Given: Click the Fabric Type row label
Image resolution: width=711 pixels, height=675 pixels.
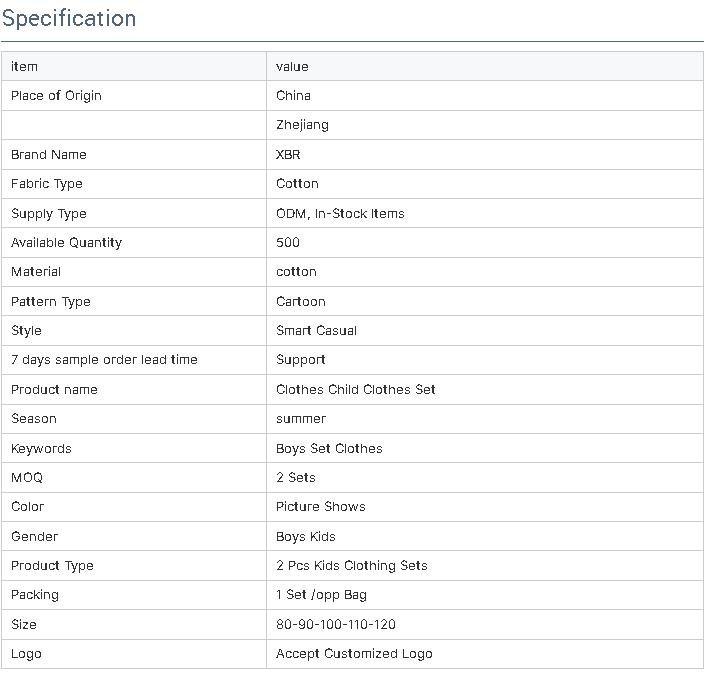Looking at the screenshot, I should [x=47, y=184].
